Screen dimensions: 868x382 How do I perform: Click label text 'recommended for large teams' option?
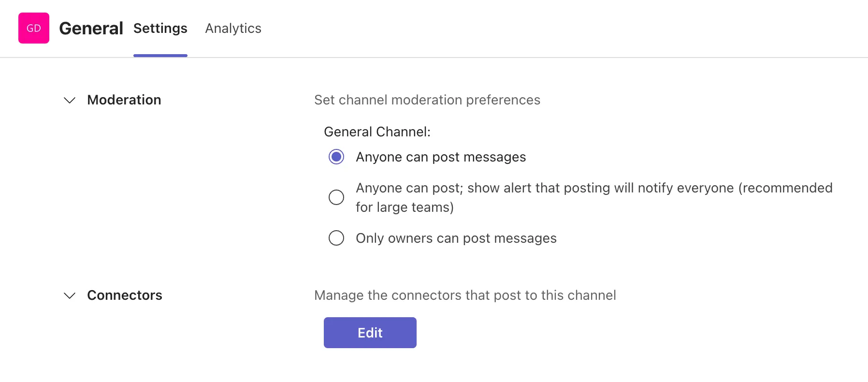[593, 197]
